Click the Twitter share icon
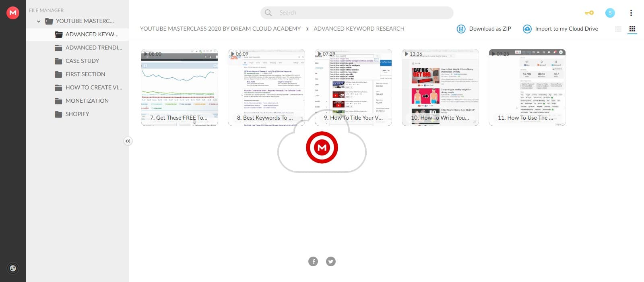The image size is (644, 282). coord(331,261)
